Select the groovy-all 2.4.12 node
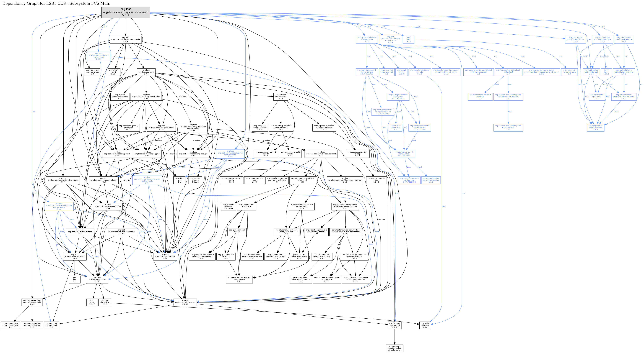644x353 pixels. pos(128,128)
